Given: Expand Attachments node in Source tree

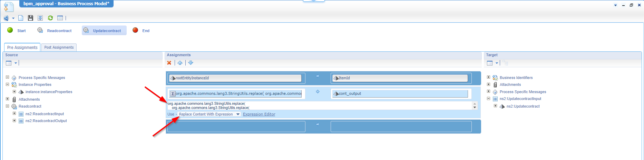Looking at the screenshot, I should [7, 99].
